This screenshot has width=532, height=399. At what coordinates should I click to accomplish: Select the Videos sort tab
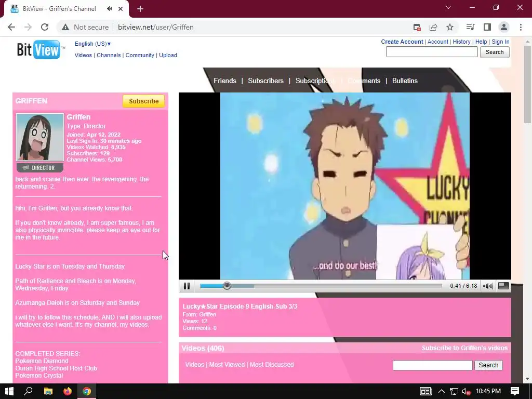coord(194,364)
